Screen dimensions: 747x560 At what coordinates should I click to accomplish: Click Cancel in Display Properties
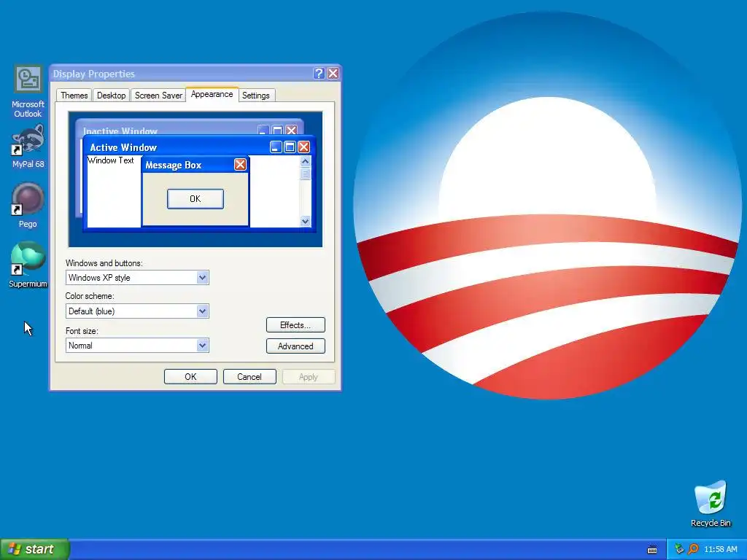[x=249, y=377]
